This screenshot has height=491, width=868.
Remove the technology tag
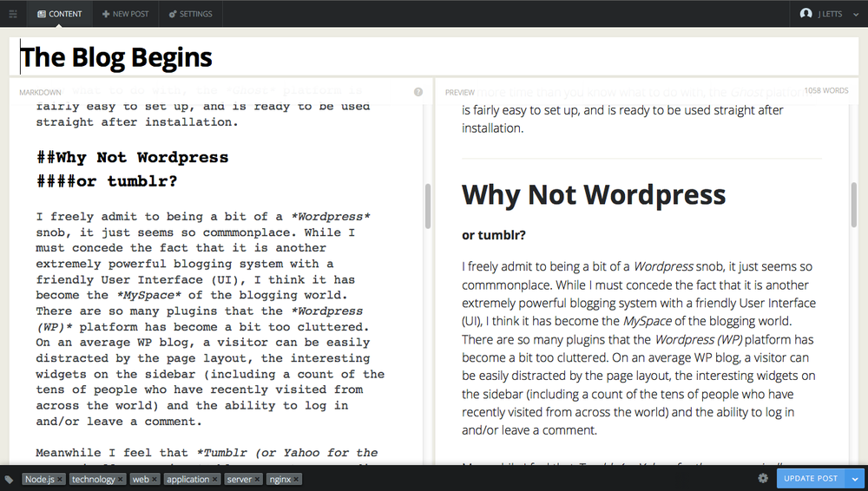point(120,480)
